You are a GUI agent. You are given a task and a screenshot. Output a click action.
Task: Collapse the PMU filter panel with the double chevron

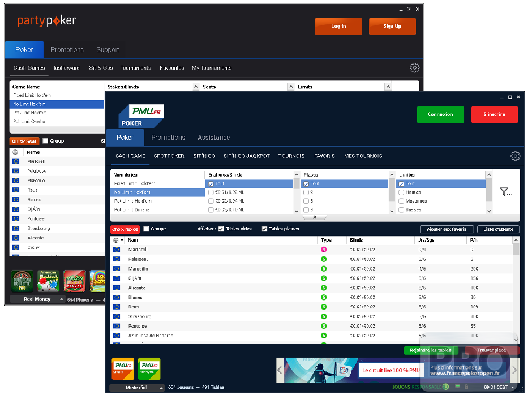(x=315, y=217)
